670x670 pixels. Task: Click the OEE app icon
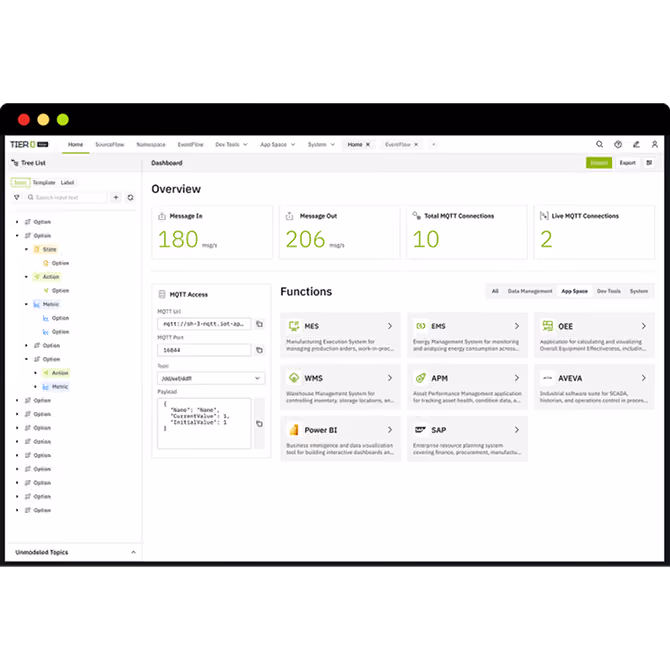(x=547, y=326)
